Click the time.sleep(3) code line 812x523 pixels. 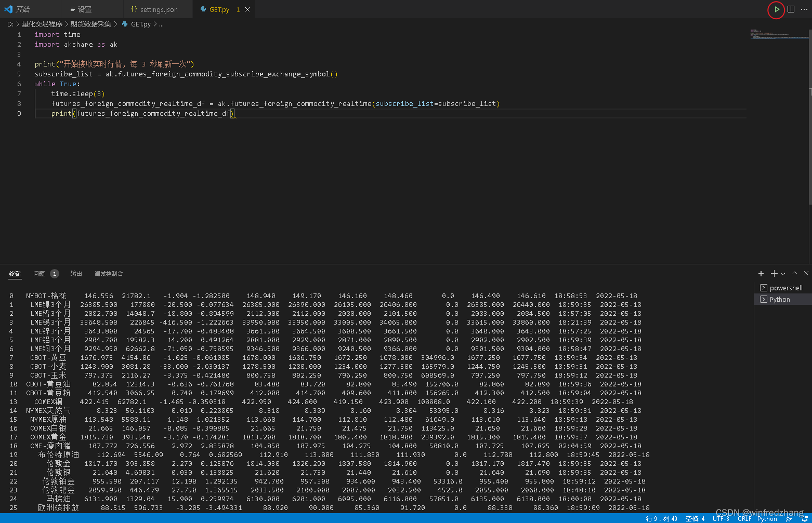click(x=78, y=93)
